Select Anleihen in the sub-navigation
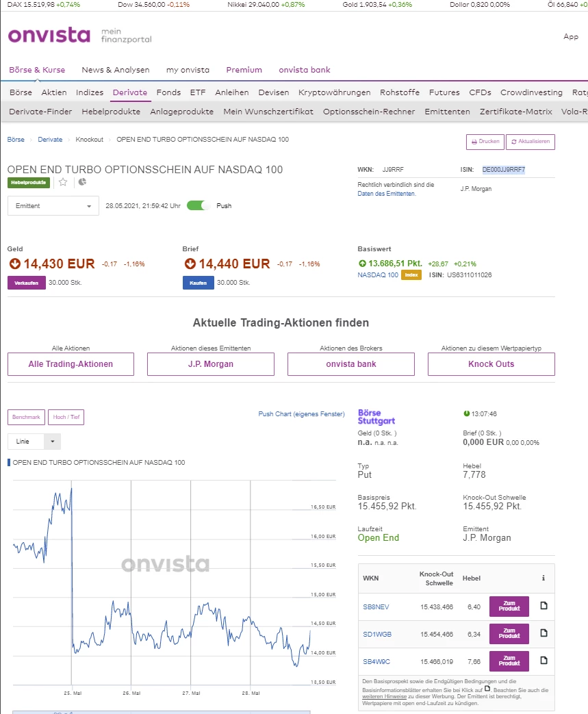The image size is (588, 714). (x=232, y=92)
